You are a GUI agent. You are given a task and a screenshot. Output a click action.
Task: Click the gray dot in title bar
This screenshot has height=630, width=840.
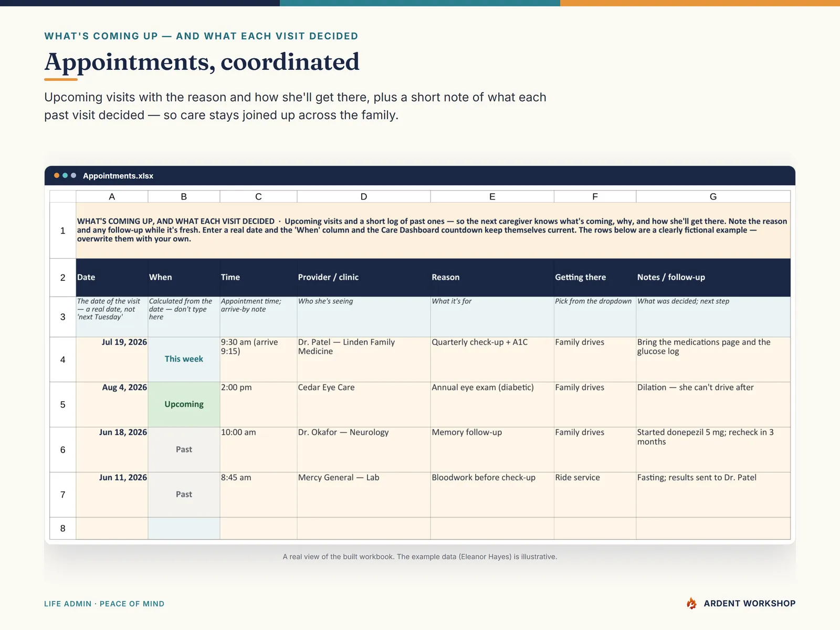(73, 175)
